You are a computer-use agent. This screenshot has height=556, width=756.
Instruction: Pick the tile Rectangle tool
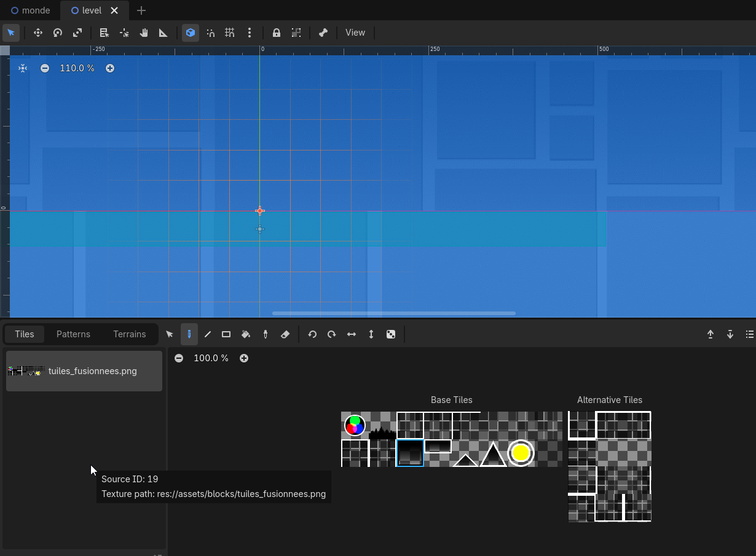(x=226, y=334)
